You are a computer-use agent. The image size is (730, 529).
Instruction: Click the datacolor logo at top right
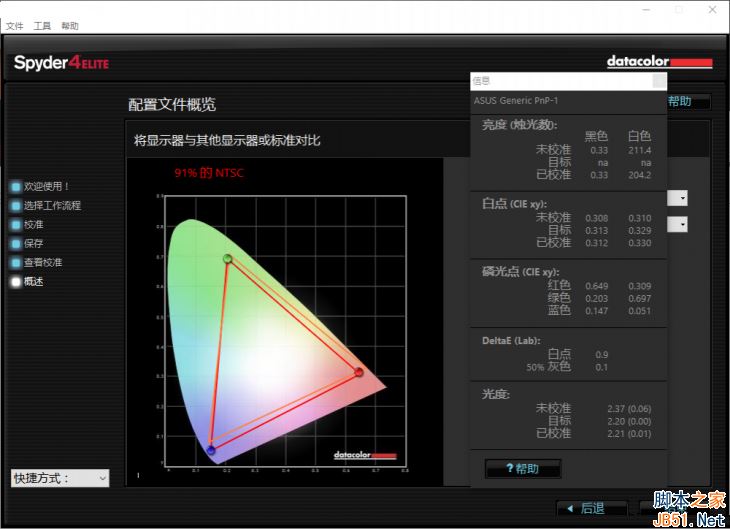tap(660, 62)
